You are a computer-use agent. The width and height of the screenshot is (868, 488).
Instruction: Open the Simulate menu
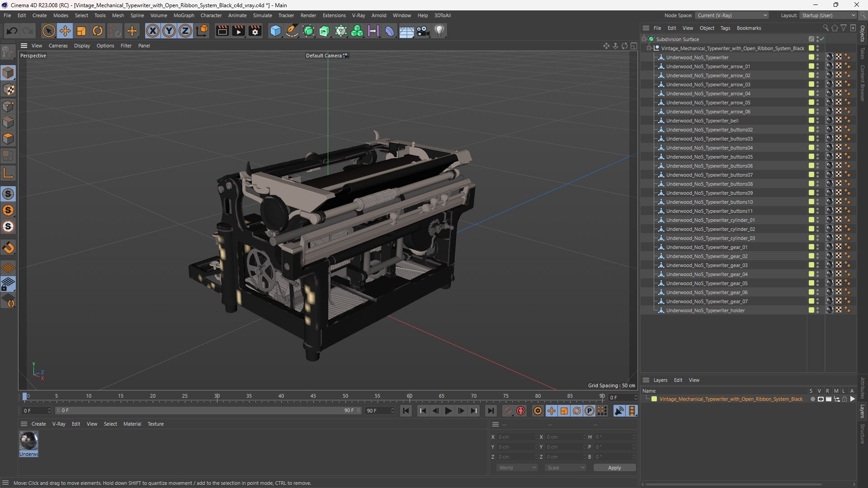[x=262, y=15]
